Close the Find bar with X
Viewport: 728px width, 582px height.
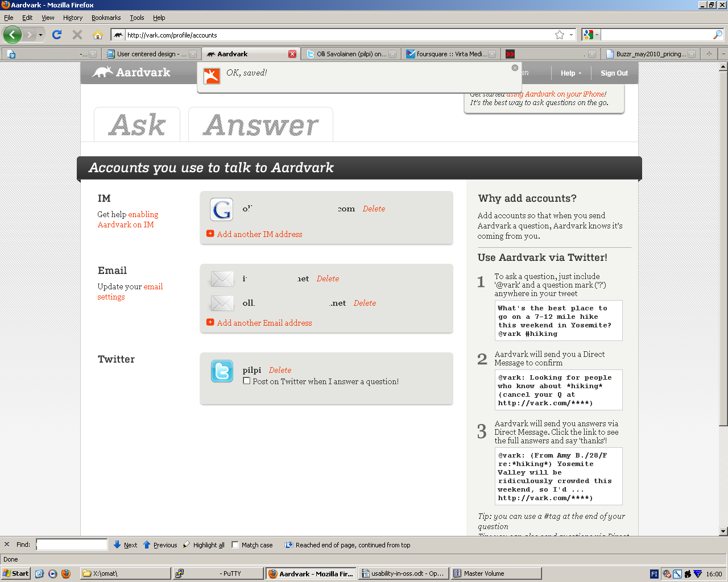point(7,544)
